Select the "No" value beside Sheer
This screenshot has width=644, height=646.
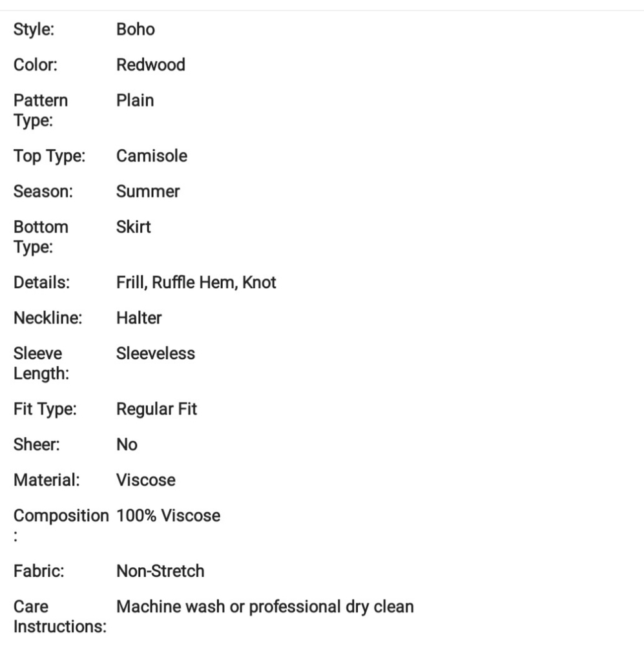pos(127,444)
